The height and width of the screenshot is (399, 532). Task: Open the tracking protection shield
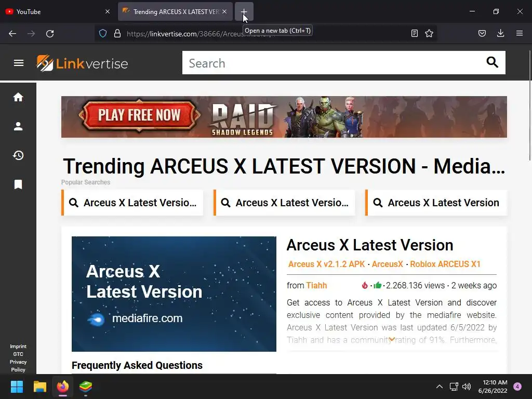click(x=103, y=33)
